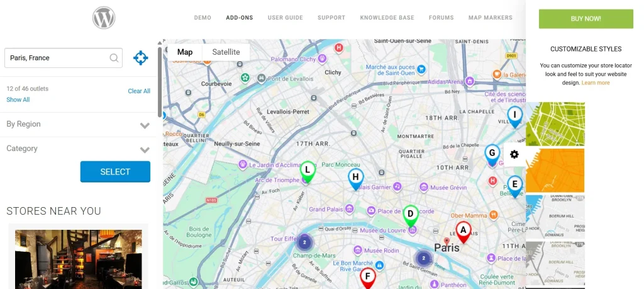
Task: Click the Palomano Clichy map icon
Action: [323, 59]
